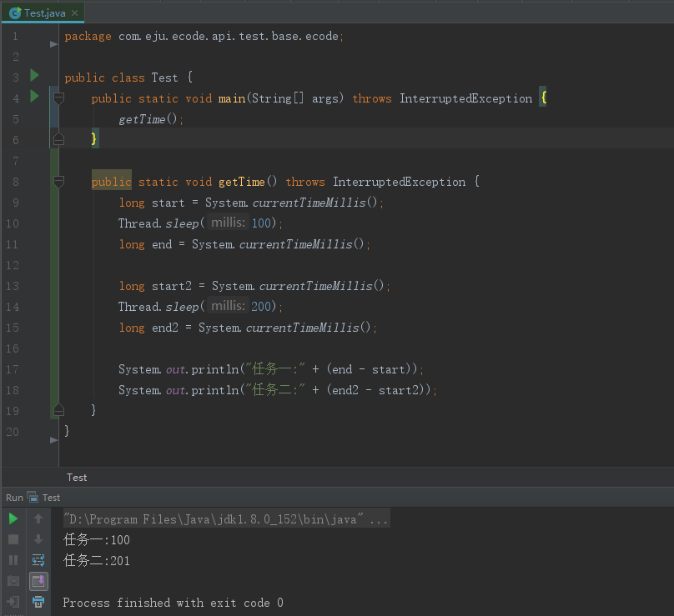The image size is (674, 616).
Task: Toggle Use Soft Wraps camera icon
Action: (13, 581)
